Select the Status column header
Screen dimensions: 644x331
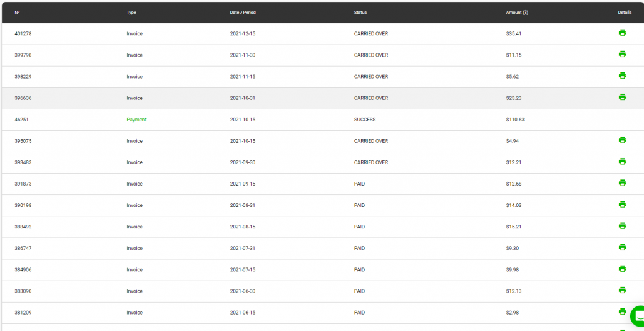360,13
